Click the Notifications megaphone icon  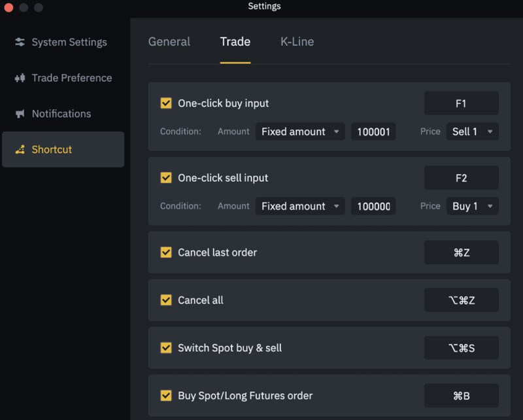20,114
